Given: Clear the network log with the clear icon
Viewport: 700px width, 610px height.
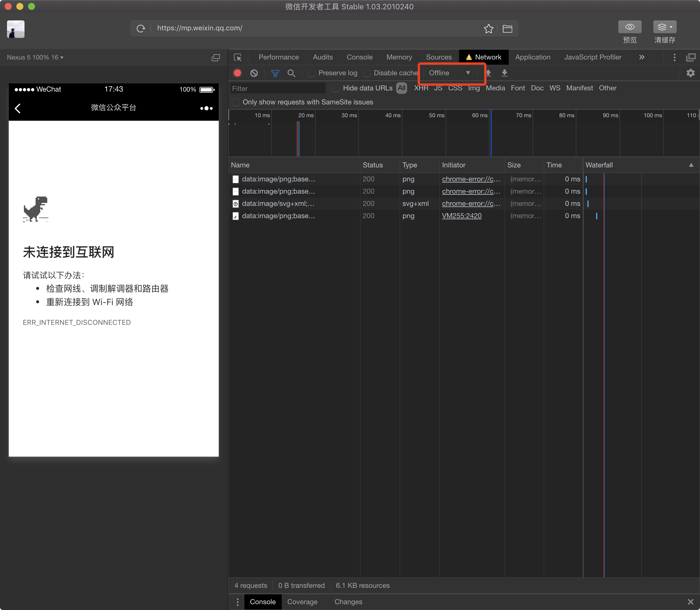Looking at the screenshot, I should 254,73.
